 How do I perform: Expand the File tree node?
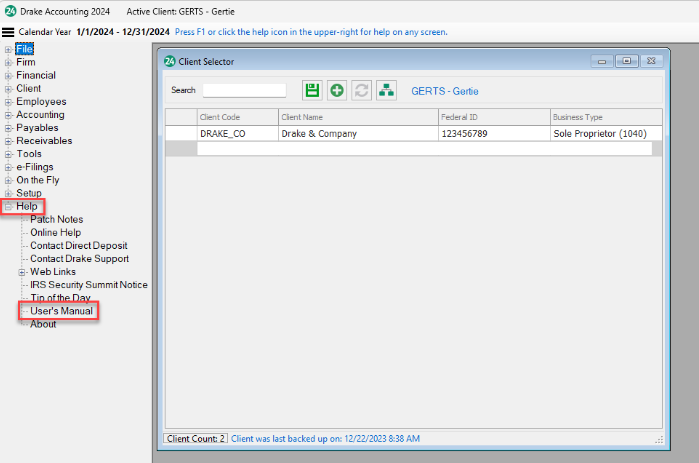(x=8, y=49)
